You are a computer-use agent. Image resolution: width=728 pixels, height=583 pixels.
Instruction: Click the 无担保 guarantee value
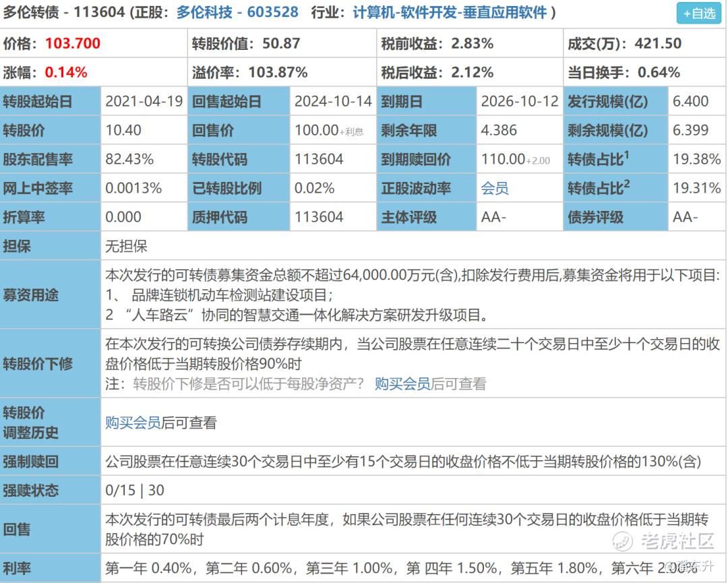(x=126, y=246)
